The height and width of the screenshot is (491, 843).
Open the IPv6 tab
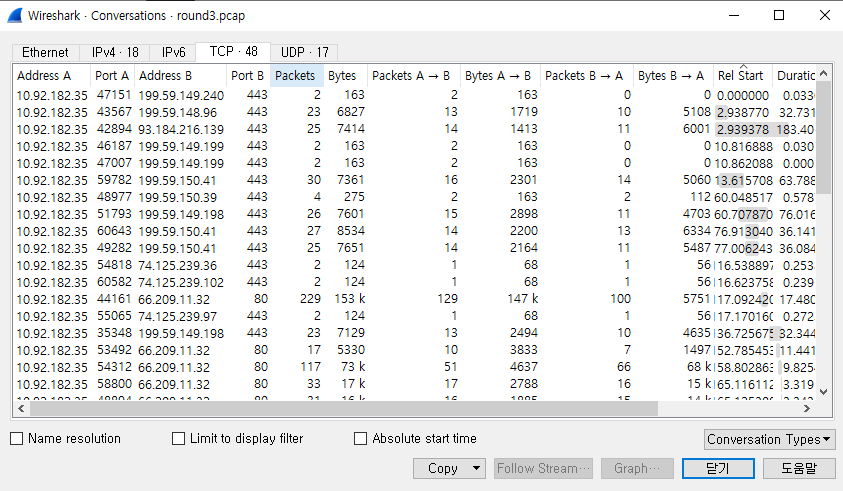173,52
